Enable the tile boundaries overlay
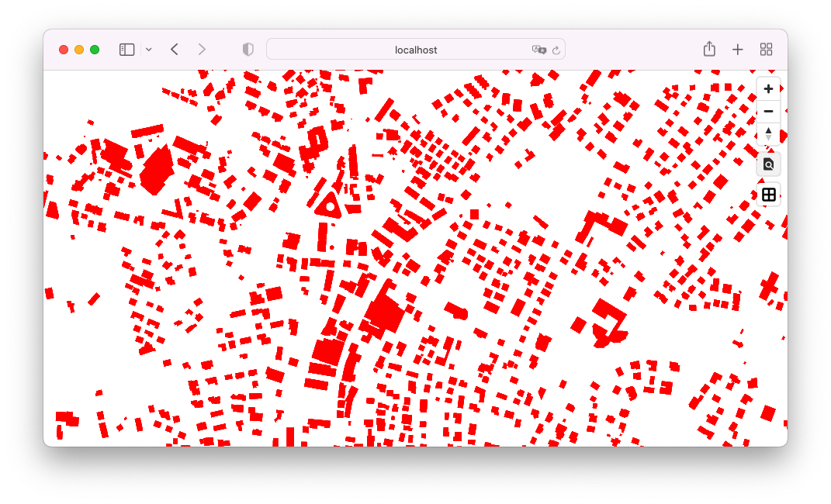Image resolution: width=831 pixels, height=504 pixels. 768,195
